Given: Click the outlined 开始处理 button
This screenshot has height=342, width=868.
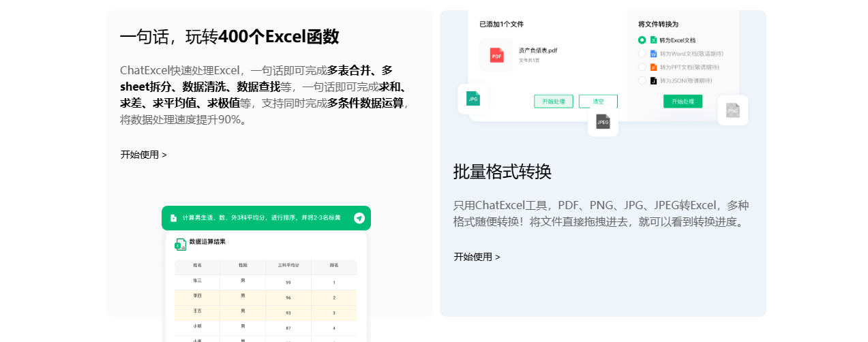Looking at the screenshot, I should (553, 102).
